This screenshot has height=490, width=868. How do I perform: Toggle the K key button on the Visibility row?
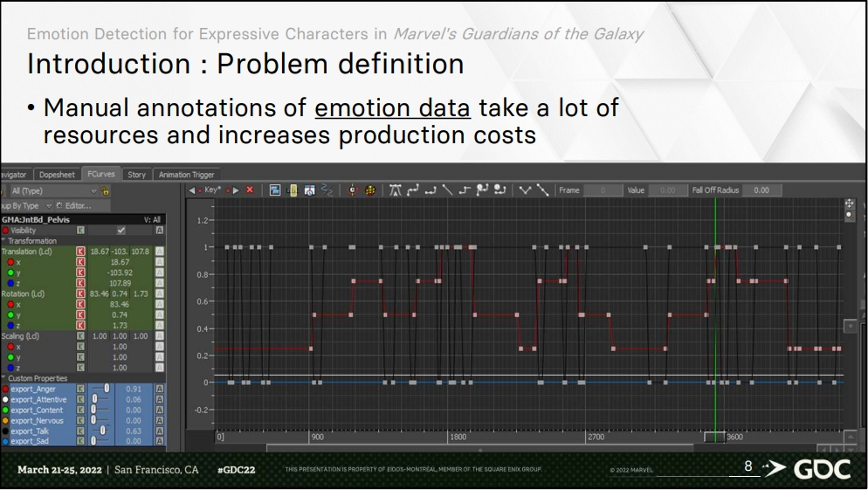(x=80, y=231)
